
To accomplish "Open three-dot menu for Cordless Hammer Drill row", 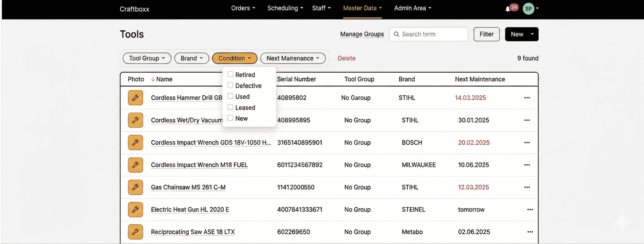I will coord(527,98).
